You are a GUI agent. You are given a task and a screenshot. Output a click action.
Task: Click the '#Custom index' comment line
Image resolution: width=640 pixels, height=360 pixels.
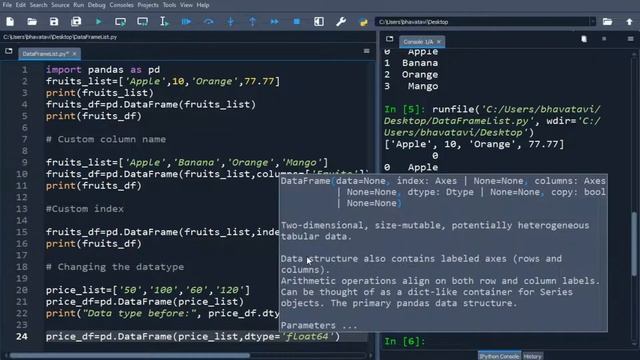pos(84,209)
